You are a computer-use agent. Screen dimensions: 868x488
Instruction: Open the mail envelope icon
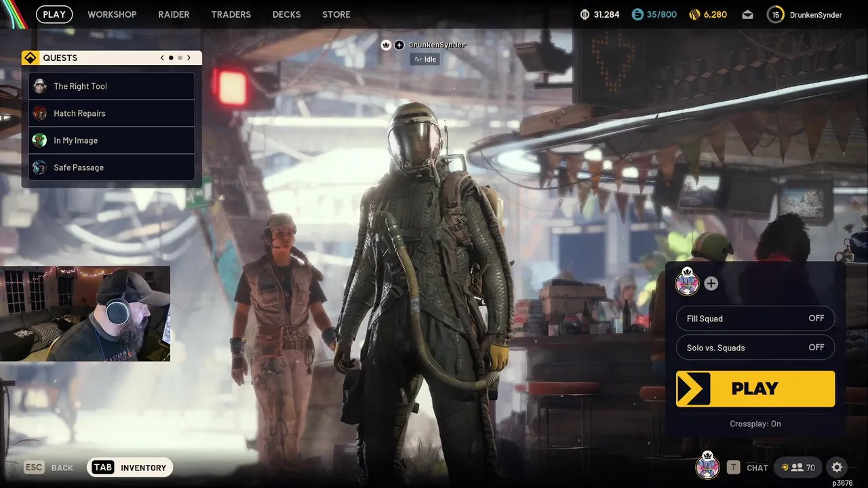[x=747, y=15]
